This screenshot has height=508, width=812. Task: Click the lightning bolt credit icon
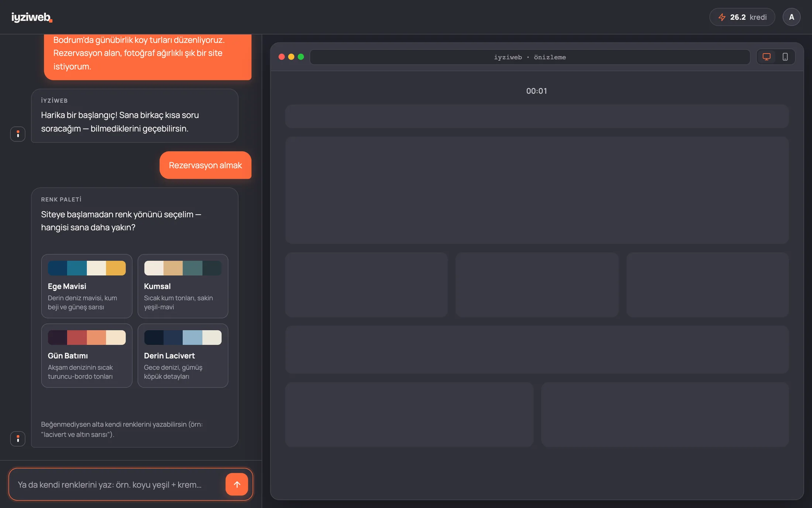click(x=722, y=17)
